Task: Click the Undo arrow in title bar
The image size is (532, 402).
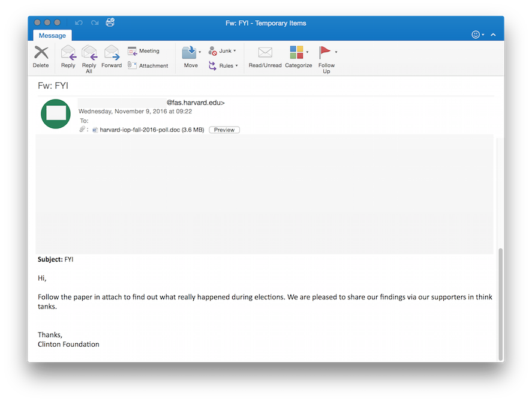Action: pos(79,23)
